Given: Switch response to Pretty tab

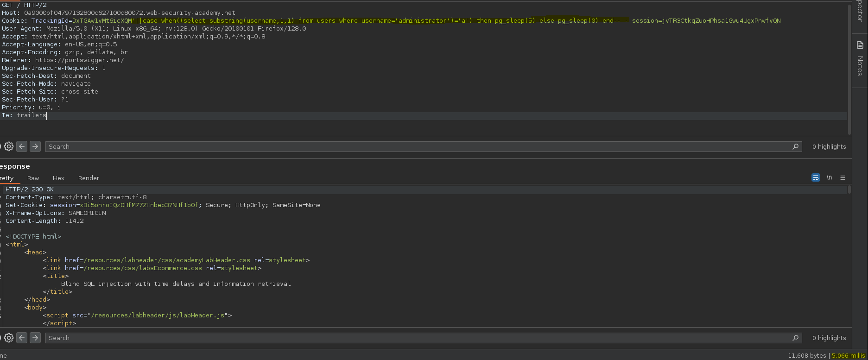Looking at the screenshot, I should click(x=7, y=178).
